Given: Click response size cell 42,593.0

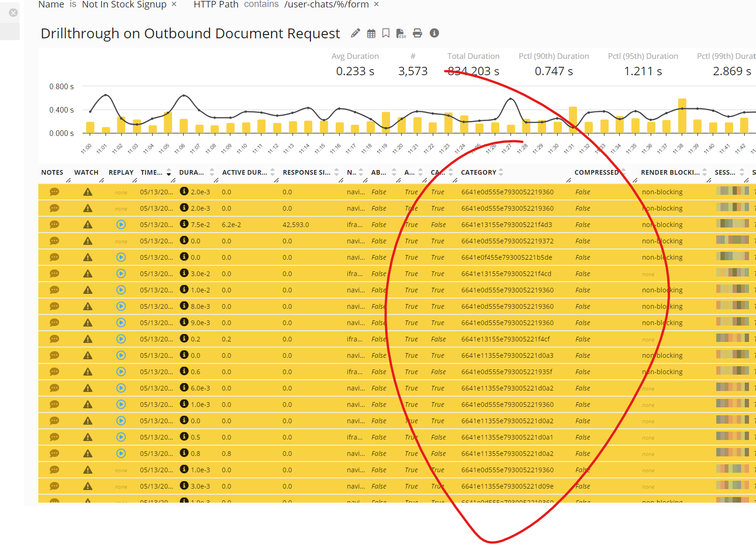Looking at the screenshot, I should click(x=295, y=225).
